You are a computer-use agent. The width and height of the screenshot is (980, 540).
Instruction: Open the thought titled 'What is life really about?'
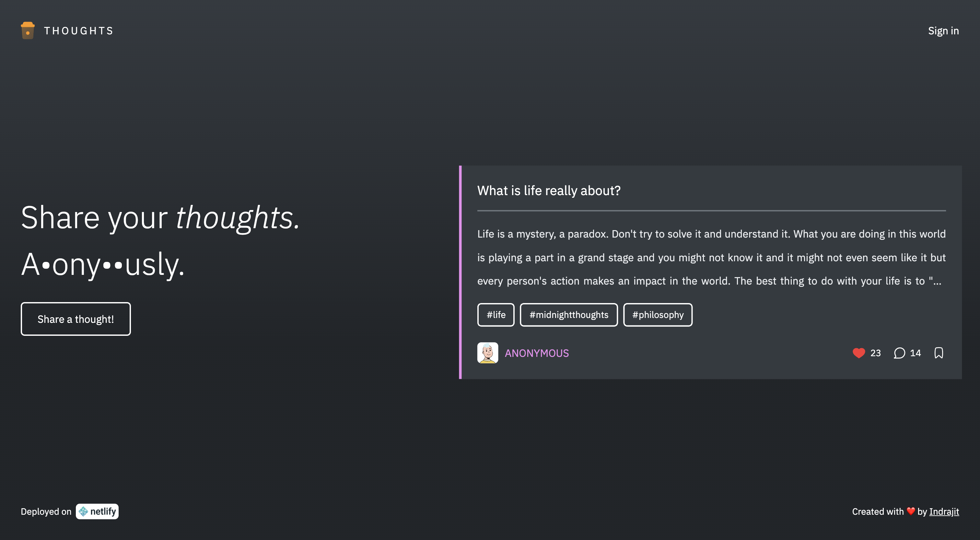549,191
